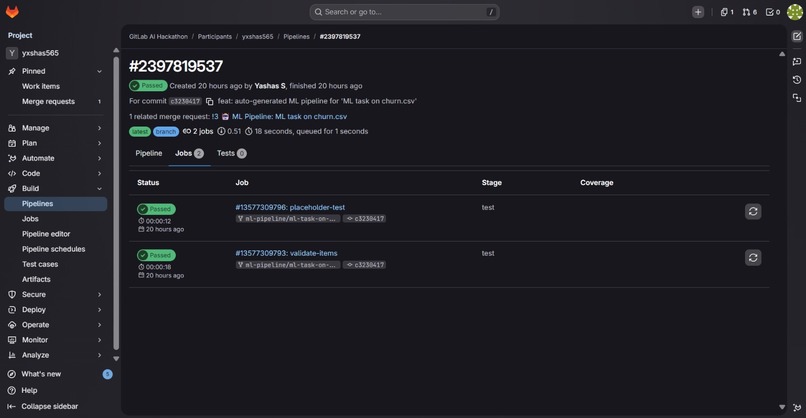Expand the Deploy section
The height and width of the screenshot is (418, 806).
99,310
